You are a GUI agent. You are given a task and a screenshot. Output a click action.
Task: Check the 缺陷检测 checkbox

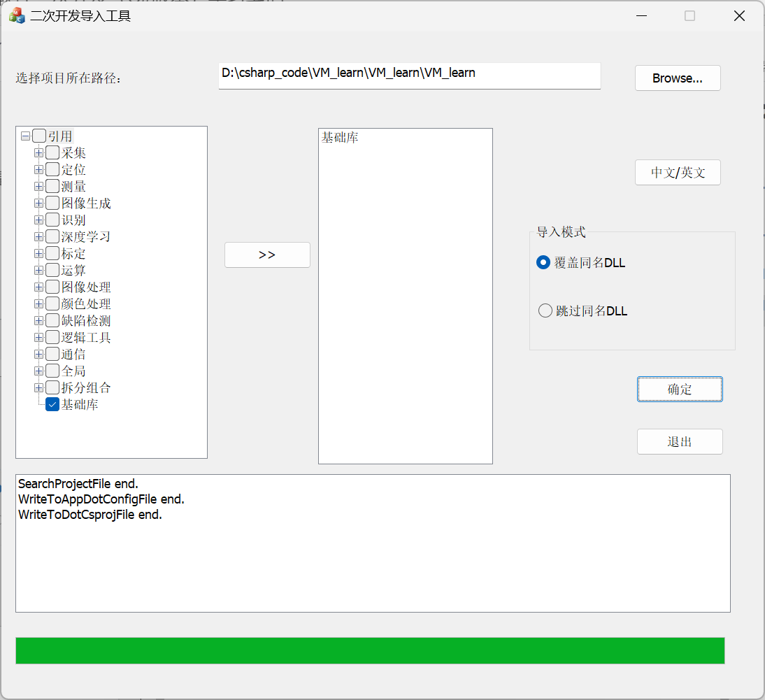tap(52, 320)
